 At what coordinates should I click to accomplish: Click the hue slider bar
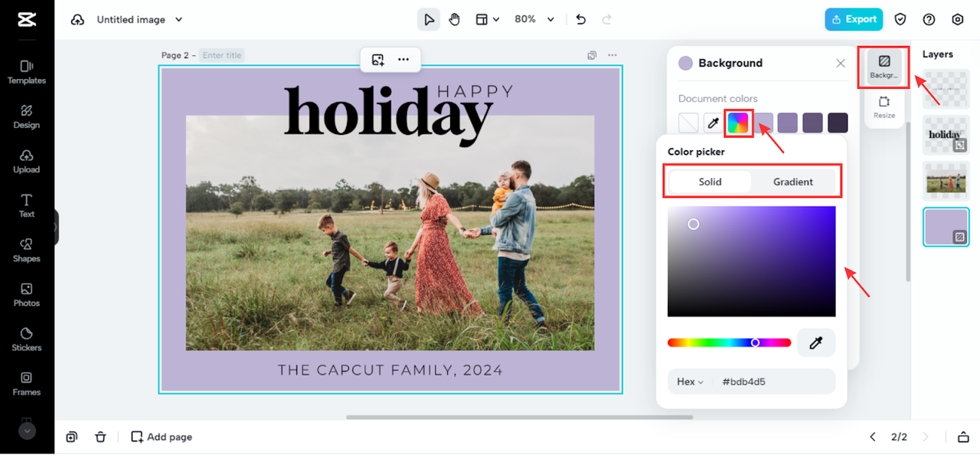click(x=729, y=343)
